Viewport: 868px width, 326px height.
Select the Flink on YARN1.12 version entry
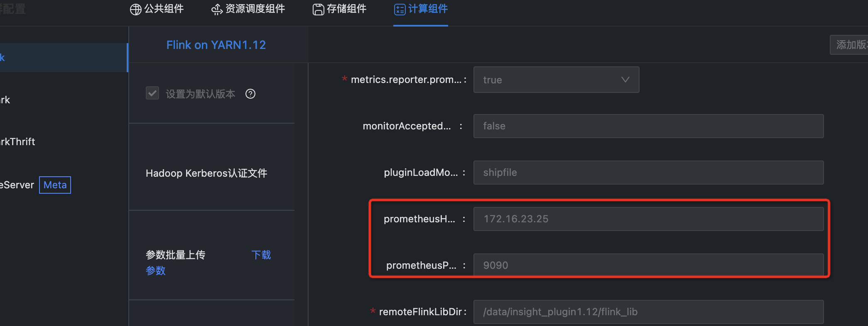(216, 44)
